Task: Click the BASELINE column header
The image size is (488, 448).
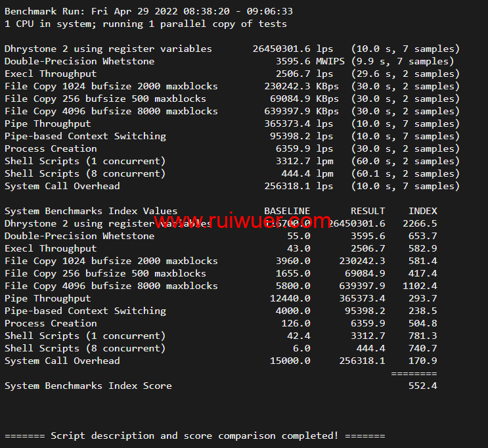Action: click(x=287, y=211)
